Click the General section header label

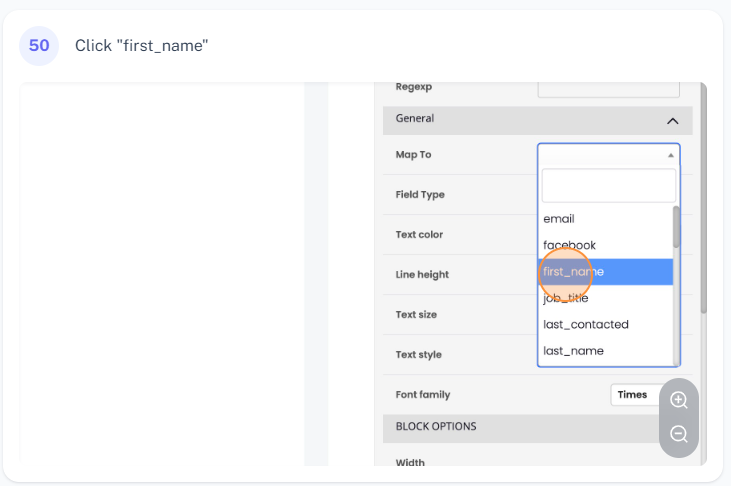pyautogui.click(x=415, y=119)
